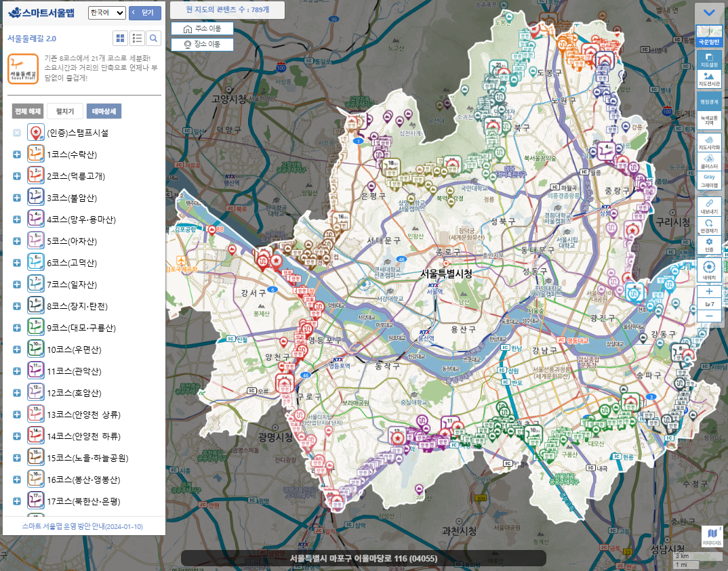Expand the 11코스(관악산) plus icon
Viewport: 728px width, 571px height.
click(17, 371)
